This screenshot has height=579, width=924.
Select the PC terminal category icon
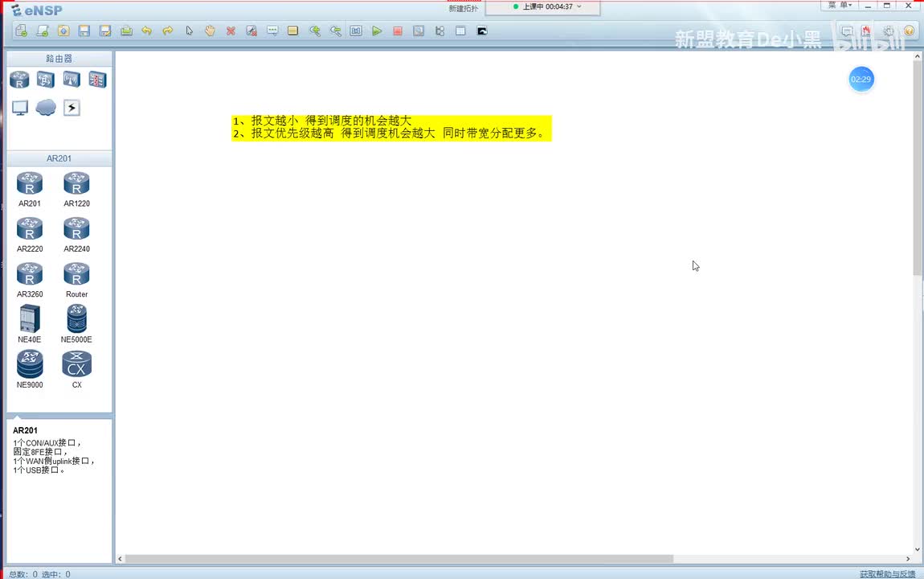(19, 108)
